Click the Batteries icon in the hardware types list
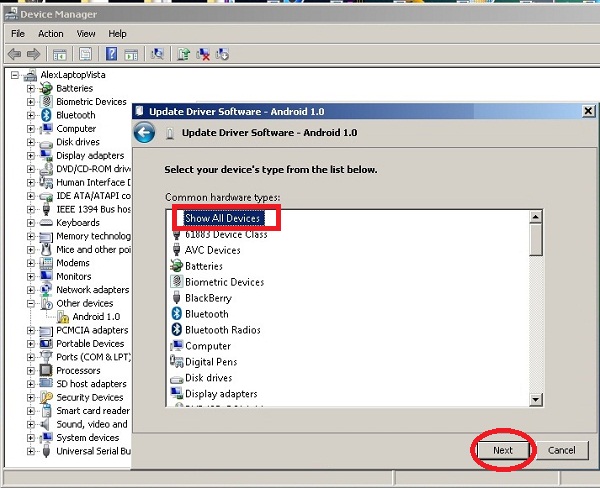This screenshot has height=488, width=600. point(176,266)
